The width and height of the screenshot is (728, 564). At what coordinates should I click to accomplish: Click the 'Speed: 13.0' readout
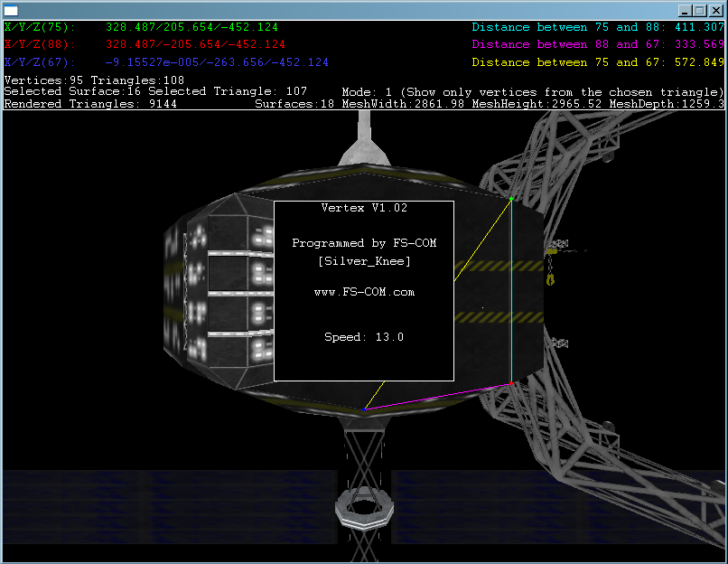(364, 337)
